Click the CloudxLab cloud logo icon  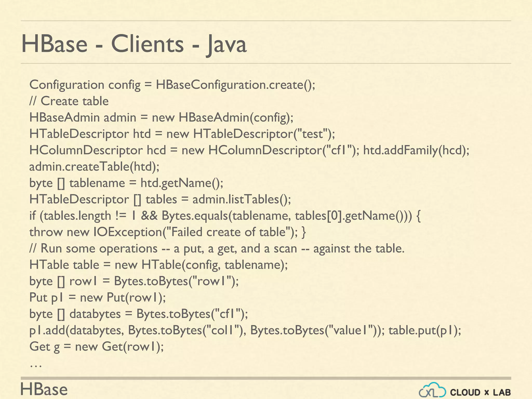tap(433, 390)
